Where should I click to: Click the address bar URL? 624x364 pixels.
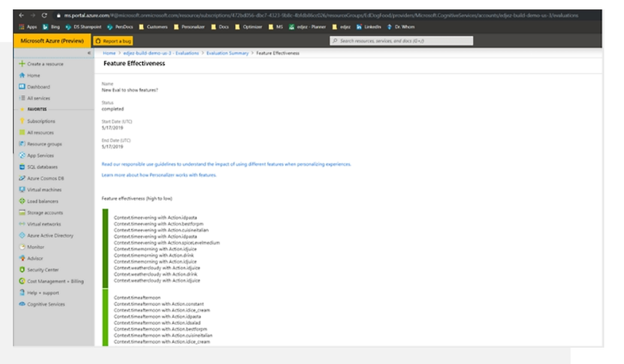(321, 16)
